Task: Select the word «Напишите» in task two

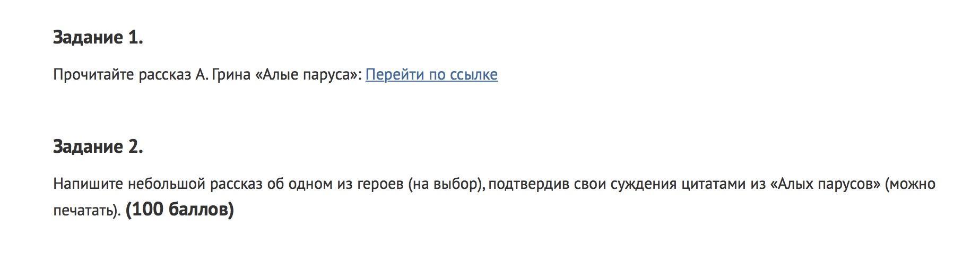Action: [x=88, y=184]
